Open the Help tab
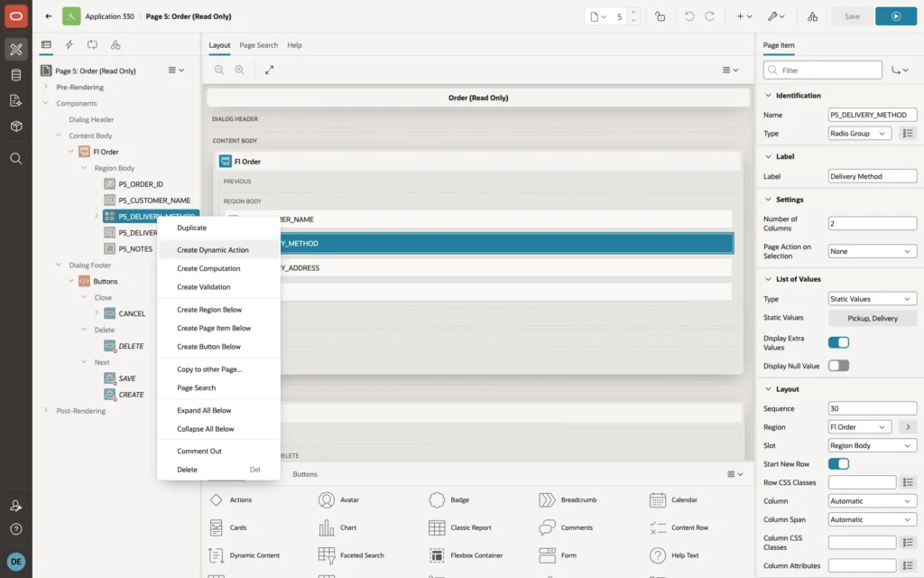Image resolution: width=924 pixels, height=578 pixels. point(294,45)
